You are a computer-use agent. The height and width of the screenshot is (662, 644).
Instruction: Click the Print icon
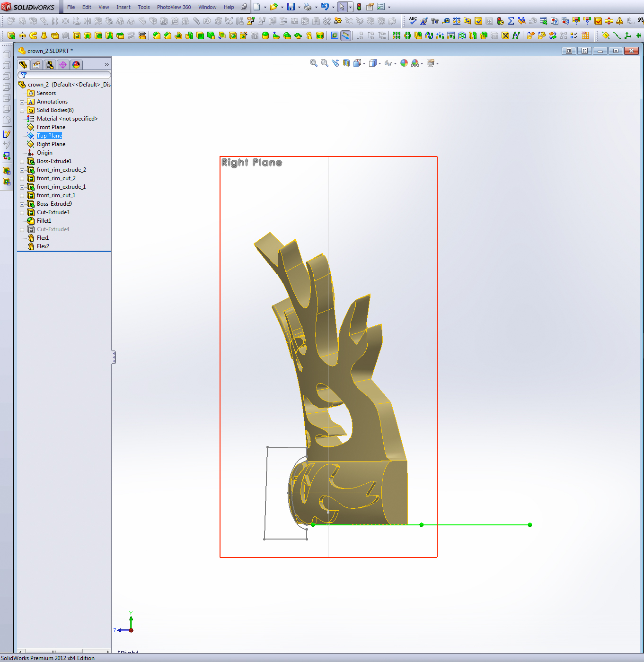(308, 7)
